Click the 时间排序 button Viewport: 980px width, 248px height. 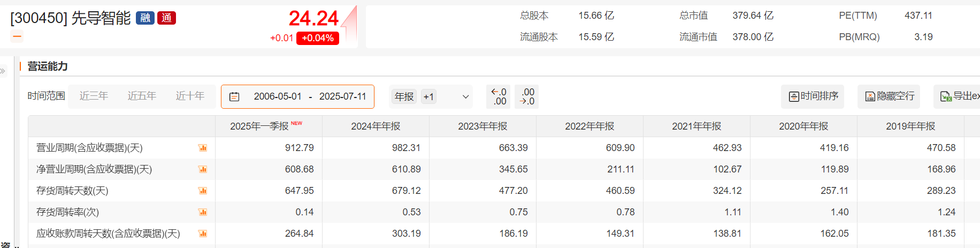[x=813, y=96]
